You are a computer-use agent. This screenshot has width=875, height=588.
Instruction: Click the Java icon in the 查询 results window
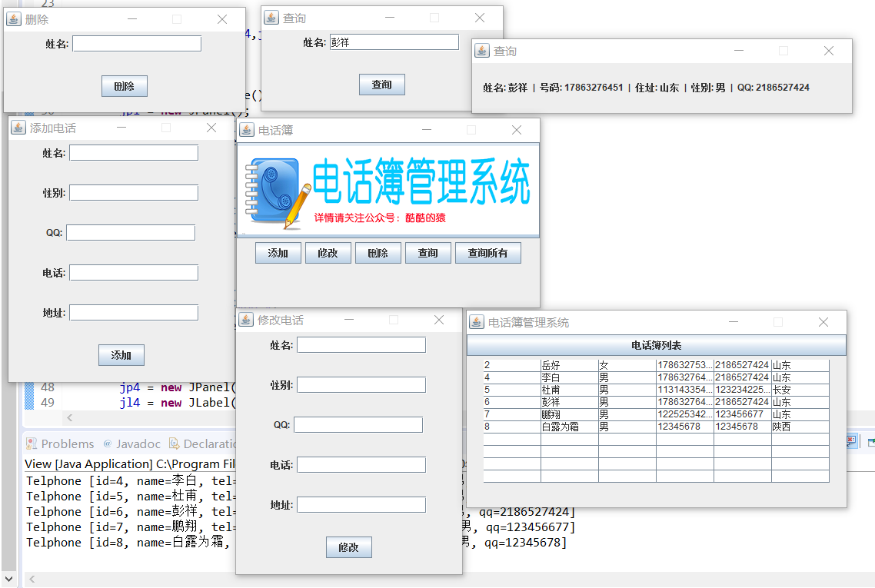coord(482,50)
